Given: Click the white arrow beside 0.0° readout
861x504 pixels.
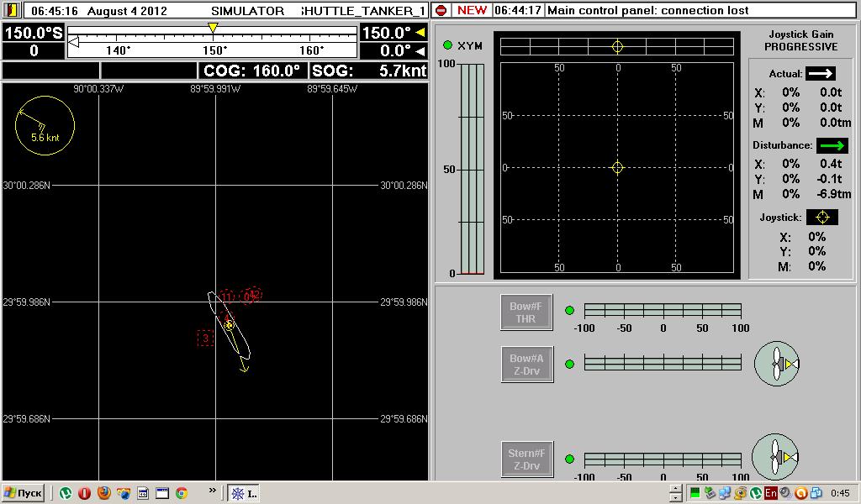Looking at the screenshot, I should (420, 52).
